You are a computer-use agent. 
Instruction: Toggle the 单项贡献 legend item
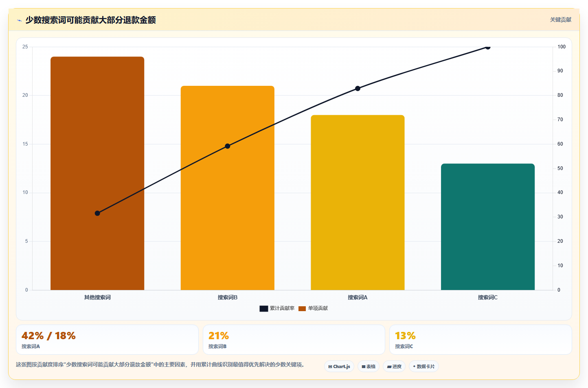click(x=313, y=308)
